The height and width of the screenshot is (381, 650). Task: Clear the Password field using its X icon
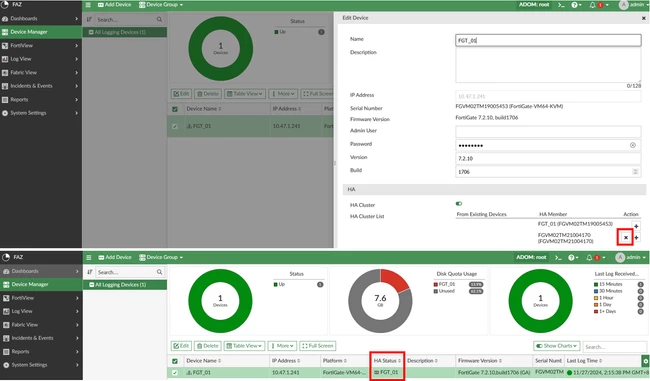coord(633,145)
